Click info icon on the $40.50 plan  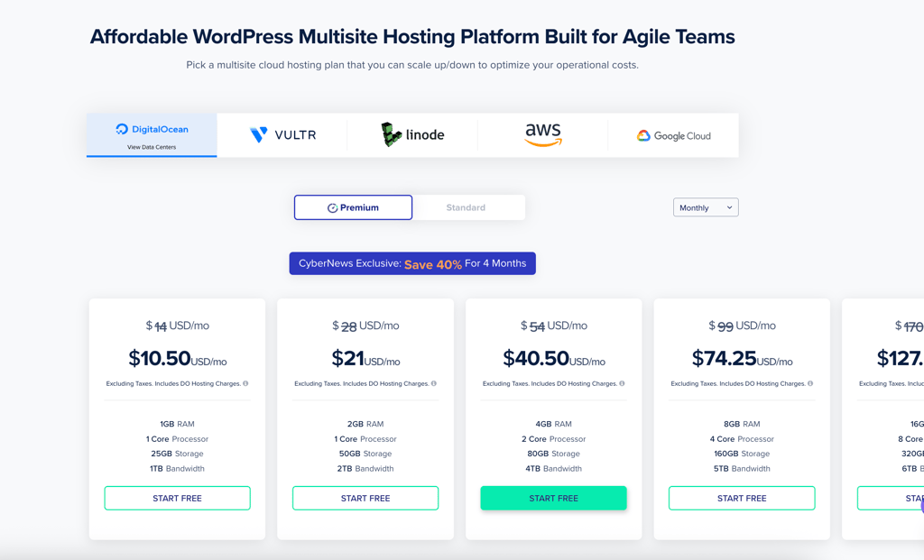pyautogui.click(x=622, y=383)
